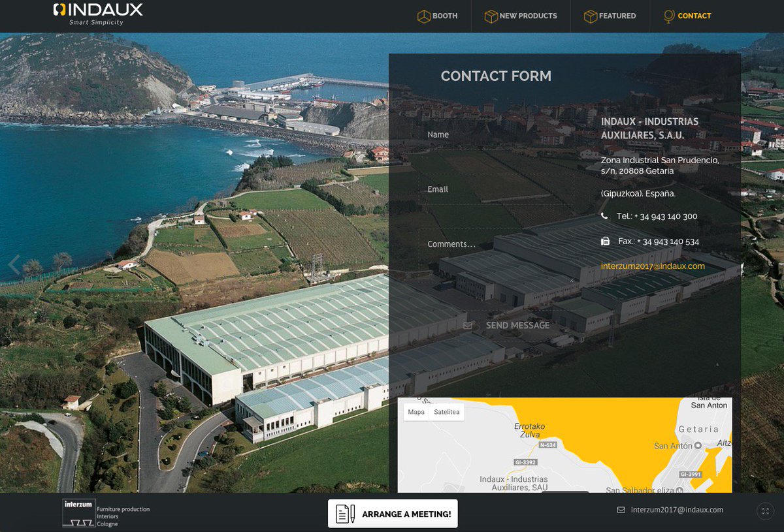Click the Indaux - Industrias Auxiliares, S.A.U. heading
The image size is (784, 532).
point(649,129)
